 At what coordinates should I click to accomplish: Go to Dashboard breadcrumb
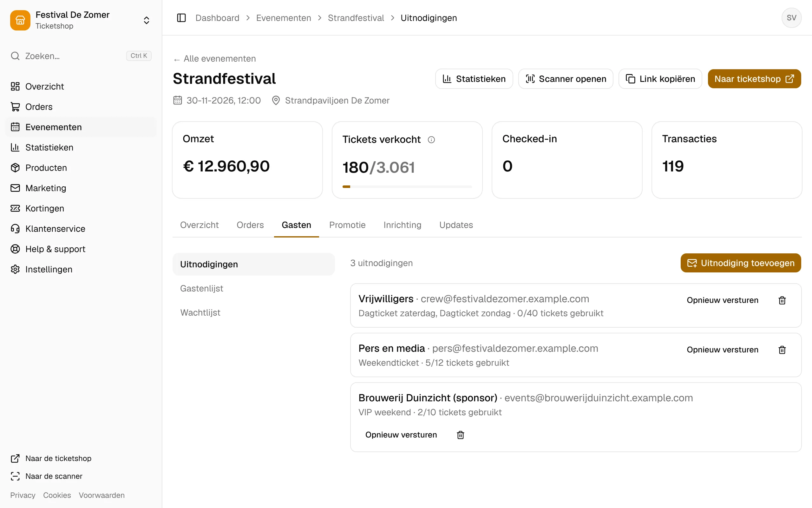coord(217,18)
